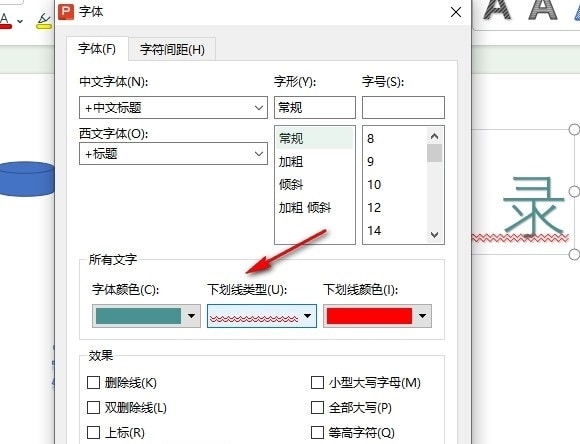Expand the 下划线类型 dropdown arrow

307,316
